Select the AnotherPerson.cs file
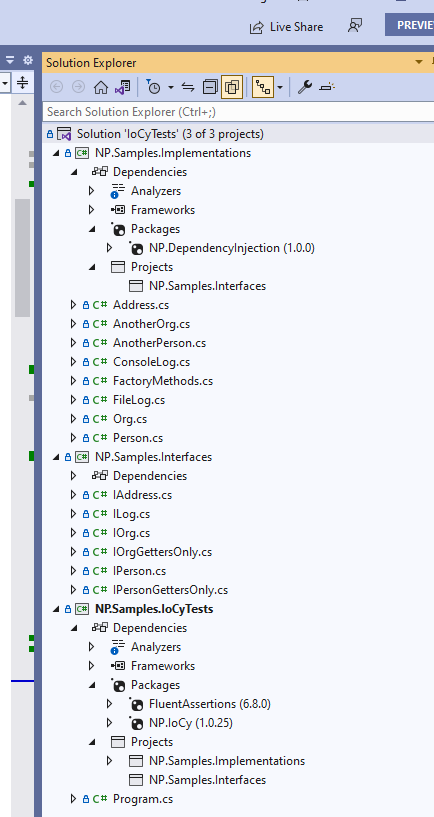The height and width of the screenshot is (817, 434). (159, 343)
